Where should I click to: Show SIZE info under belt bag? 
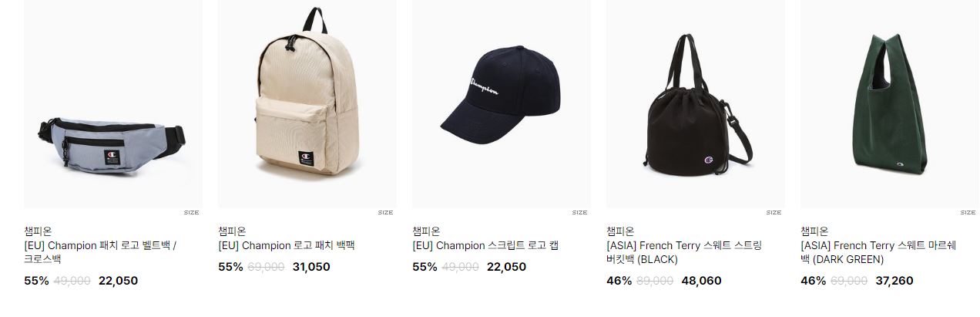coord(191,213)
